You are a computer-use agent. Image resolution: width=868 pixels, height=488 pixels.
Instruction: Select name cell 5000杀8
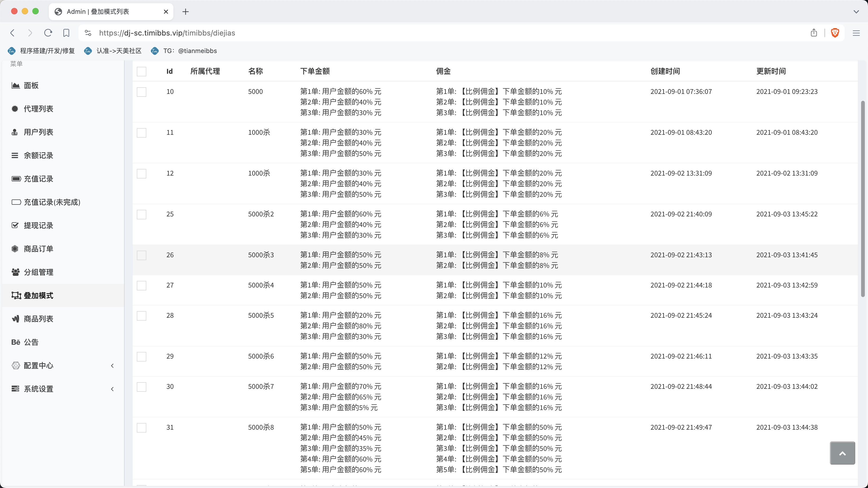click(x=261, y=427)
